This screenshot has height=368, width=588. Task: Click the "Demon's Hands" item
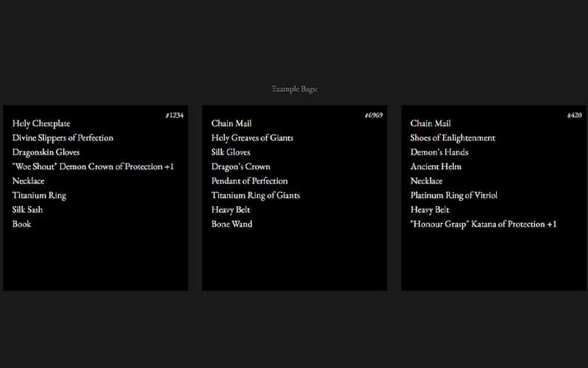pyautogui.click(x=439, y=152)
